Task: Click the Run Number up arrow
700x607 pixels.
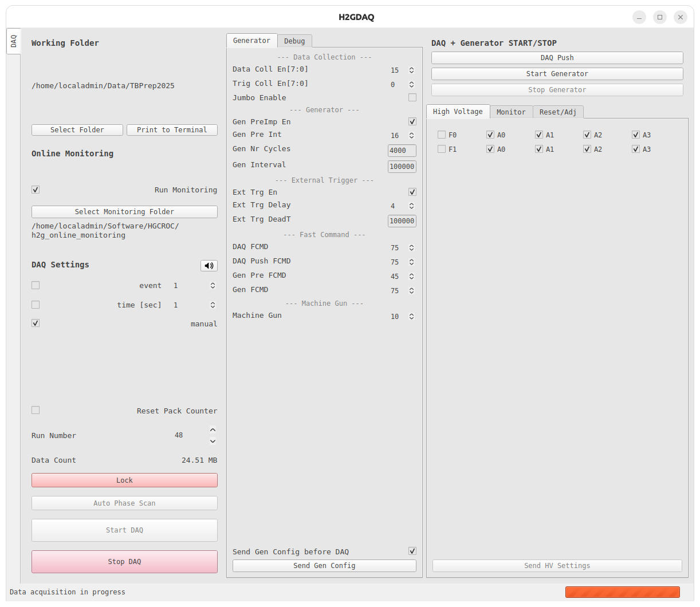Action: (x=213, y=430)
